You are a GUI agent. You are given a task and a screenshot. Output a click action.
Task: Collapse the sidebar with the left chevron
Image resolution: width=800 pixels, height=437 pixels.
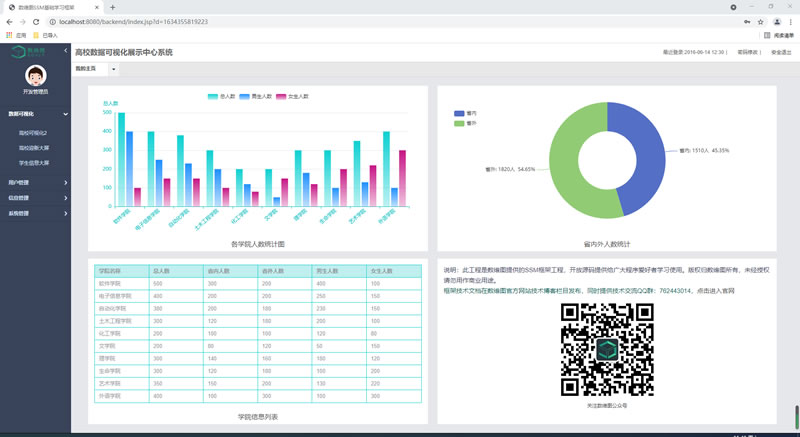coord(65,50)
